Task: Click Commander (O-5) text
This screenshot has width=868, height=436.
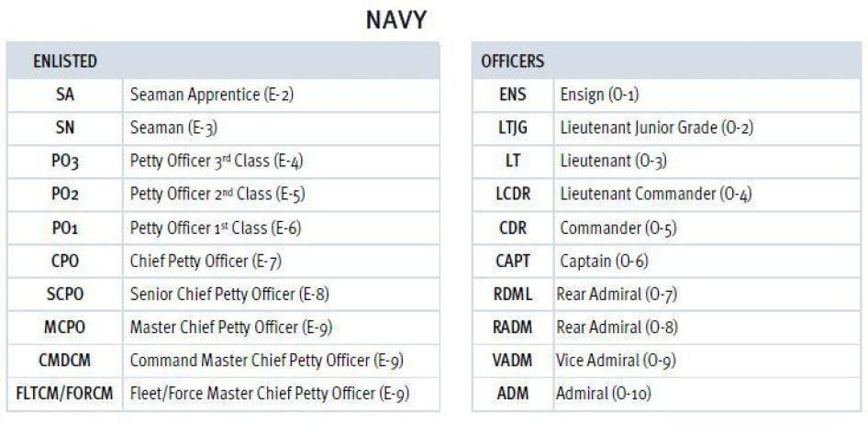Action: (x=618, y=229)
